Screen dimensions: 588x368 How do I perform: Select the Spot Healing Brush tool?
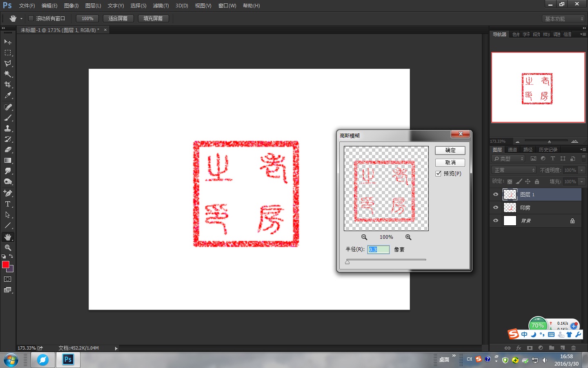pos(7,107)
